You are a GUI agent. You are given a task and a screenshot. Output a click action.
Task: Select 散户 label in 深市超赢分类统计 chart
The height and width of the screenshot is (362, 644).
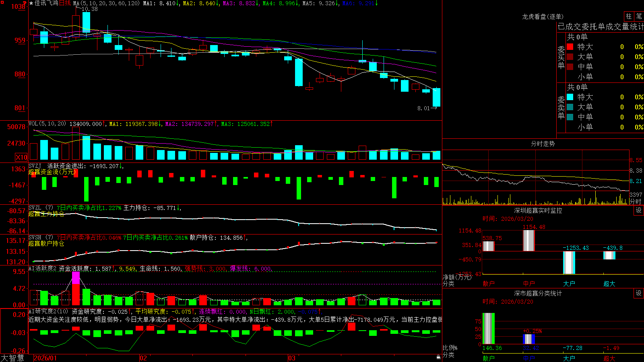point(489,358)
